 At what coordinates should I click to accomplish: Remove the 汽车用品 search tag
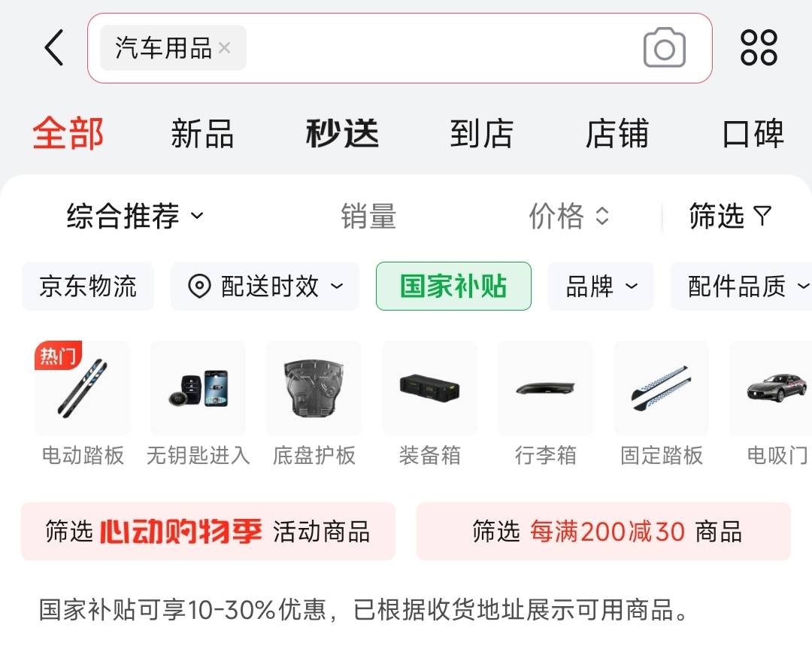pyautogui.click(x=224, y=47)
